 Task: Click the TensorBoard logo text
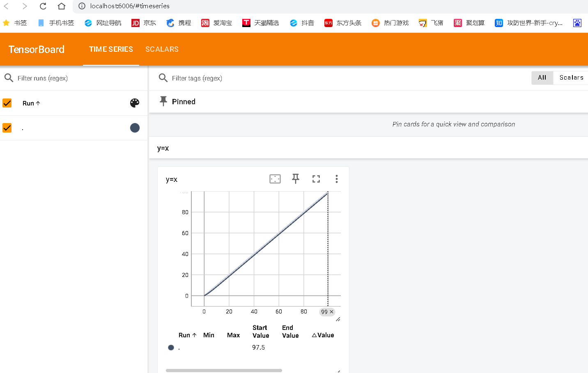coord(36,49)
